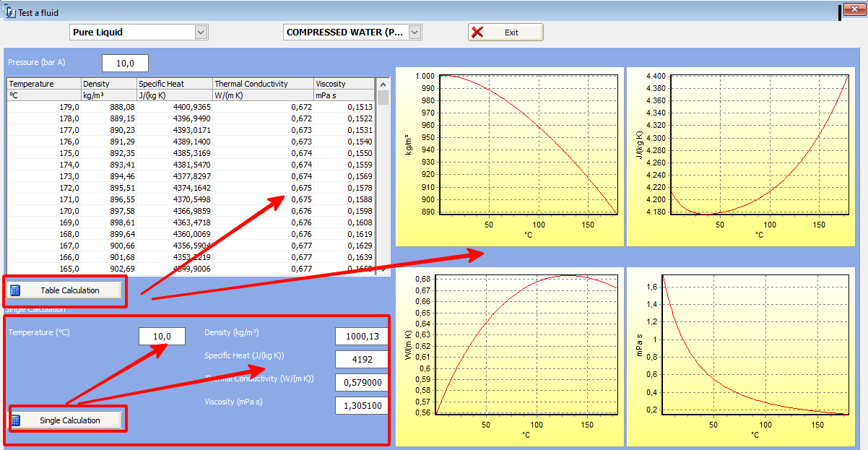Click the Viscosity (mPa s) label
The image size is (868, 450).
point(233,402)
